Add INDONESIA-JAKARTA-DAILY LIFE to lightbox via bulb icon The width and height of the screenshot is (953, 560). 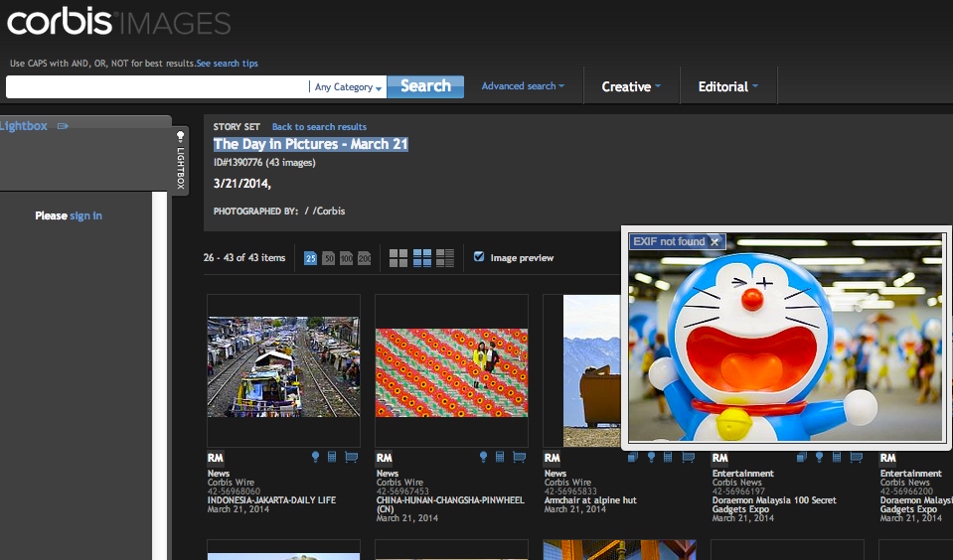[315, 457]
